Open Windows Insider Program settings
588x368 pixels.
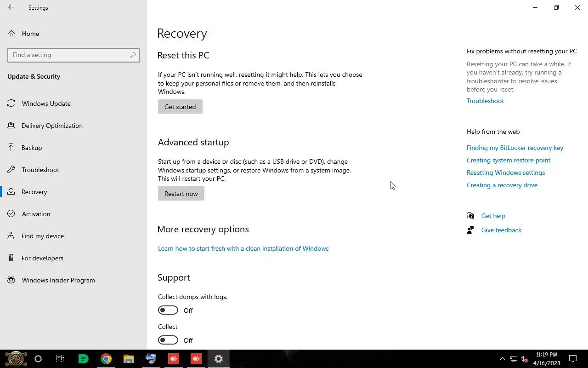(x=73, y=280)
